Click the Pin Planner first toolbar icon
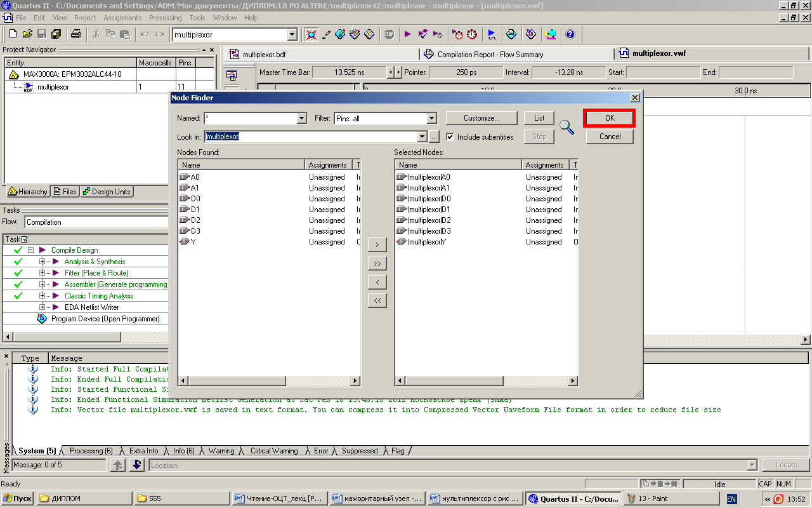812x508 pixels. 311,34
